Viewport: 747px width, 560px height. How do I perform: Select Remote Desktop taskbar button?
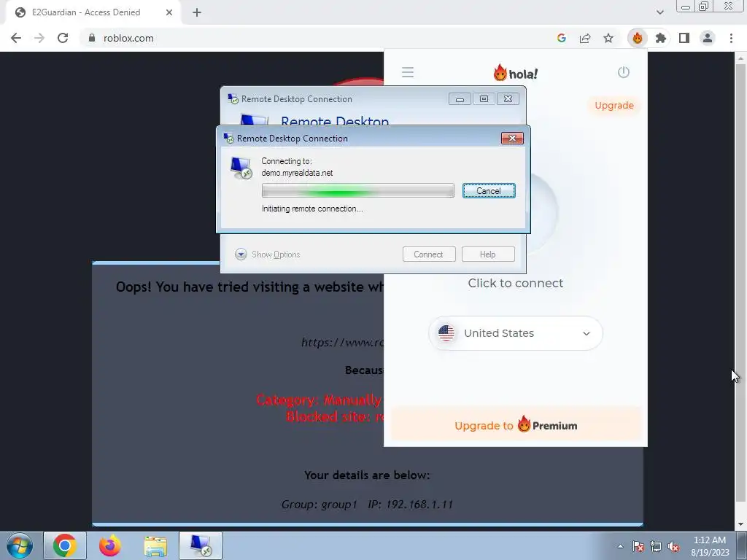[201, 545]
